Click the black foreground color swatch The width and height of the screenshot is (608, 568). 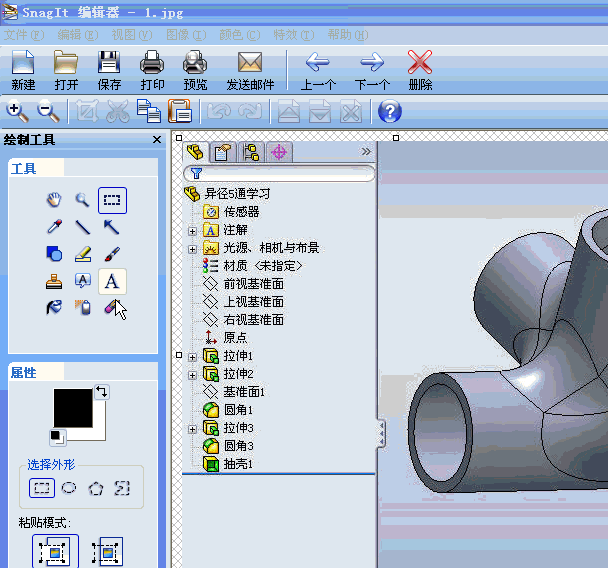(x=73, y=408)
